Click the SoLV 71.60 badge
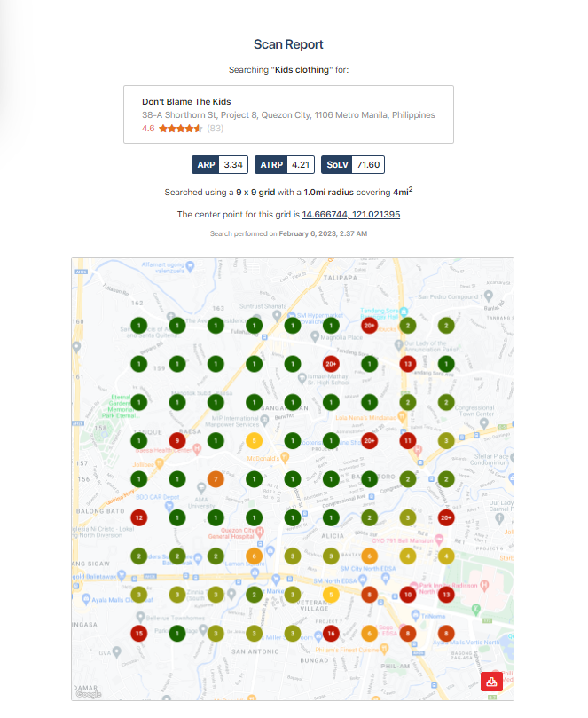The height and width of the screenshot is (718, 588). [352, 165]
